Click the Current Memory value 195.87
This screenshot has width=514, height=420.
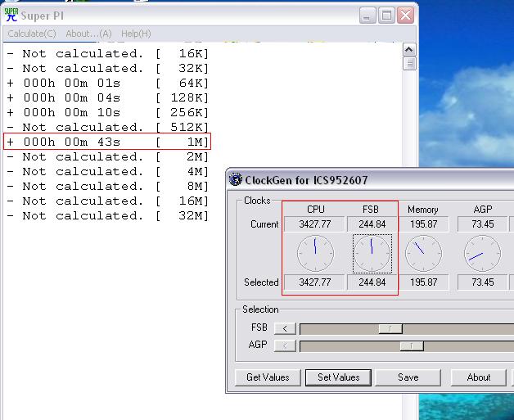click(423, 224)
